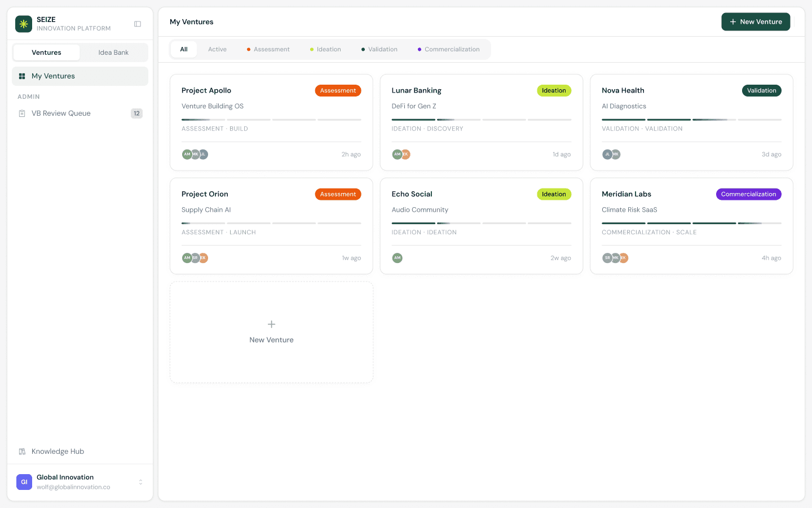
Task: Open the Nova Health venture title
Action: [623, 90]
